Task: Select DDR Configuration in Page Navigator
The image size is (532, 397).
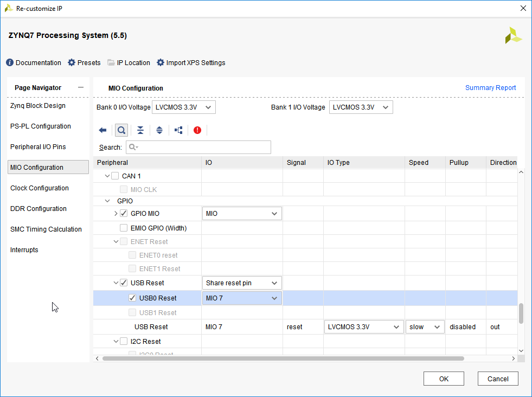Action: pyautogui.click(x=39, y=209)
